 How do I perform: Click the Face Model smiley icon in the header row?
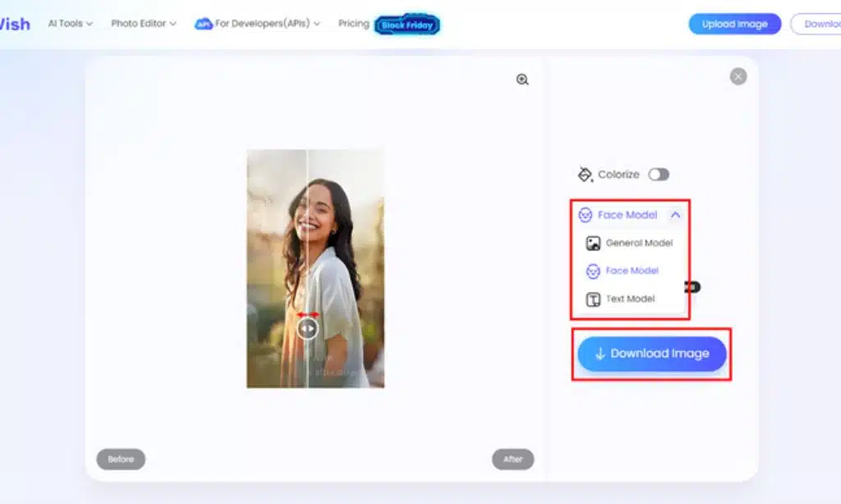pos(586,214)
